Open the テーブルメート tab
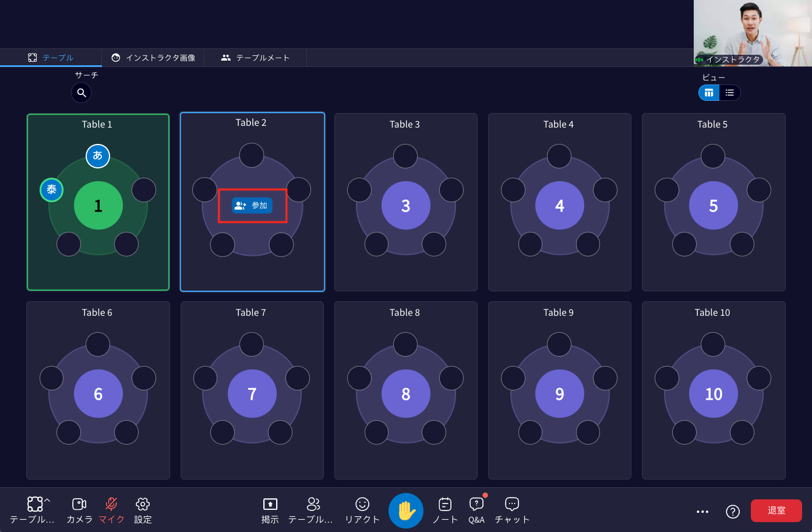This screenshot has height=532, width=812. pyautogui.click(x=255, y=58)
